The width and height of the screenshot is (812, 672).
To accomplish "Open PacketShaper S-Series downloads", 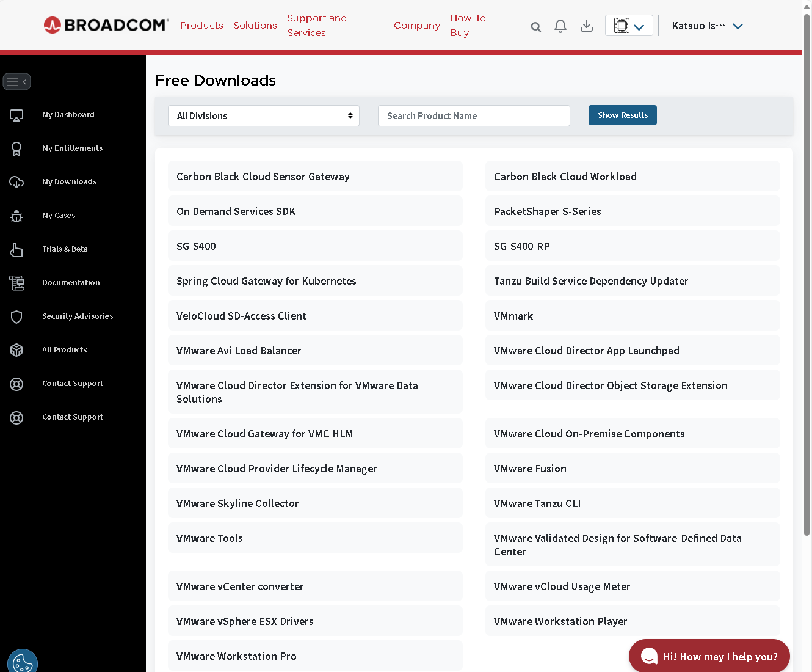I will point(633,211).
